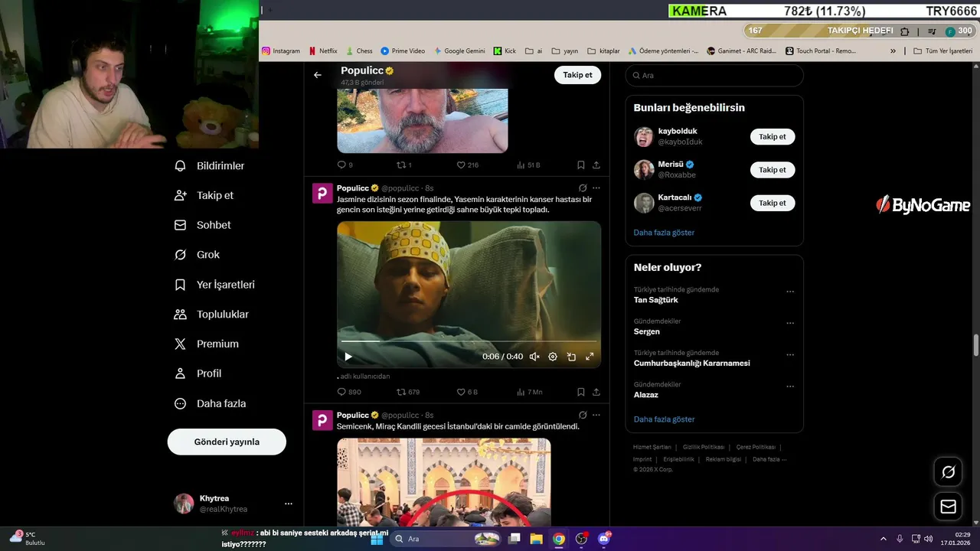Open the Netflix bookmark
Viewport: 980px width, 551px height.
click(x=322, y=51)
